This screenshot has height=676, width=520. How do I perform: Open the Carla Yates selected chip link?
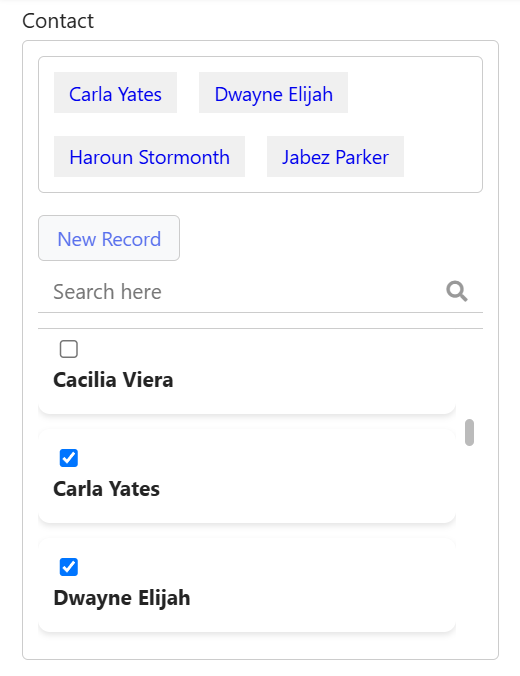pos(115,94)
